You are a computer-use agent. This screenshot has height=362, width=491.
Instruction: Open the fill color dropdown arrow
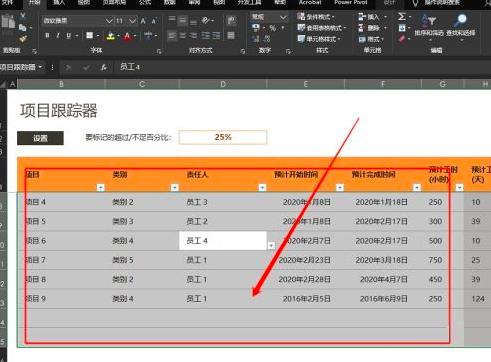[118, 36]
